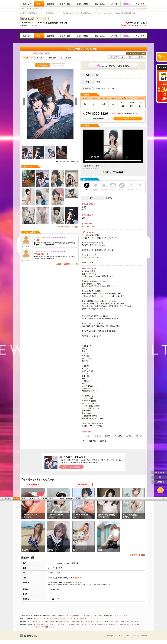This screenshot has width=167, height=644.
Task: Open the second photo thumbnail below the main photo
Action: click(38, 153)
